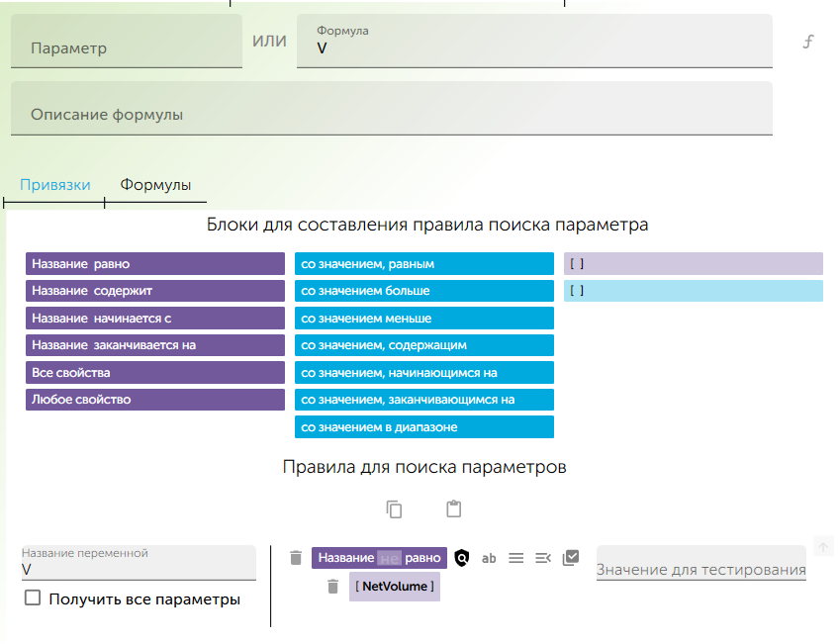
Task: Click the up arrow icon at right
Action: pos(822,546)
